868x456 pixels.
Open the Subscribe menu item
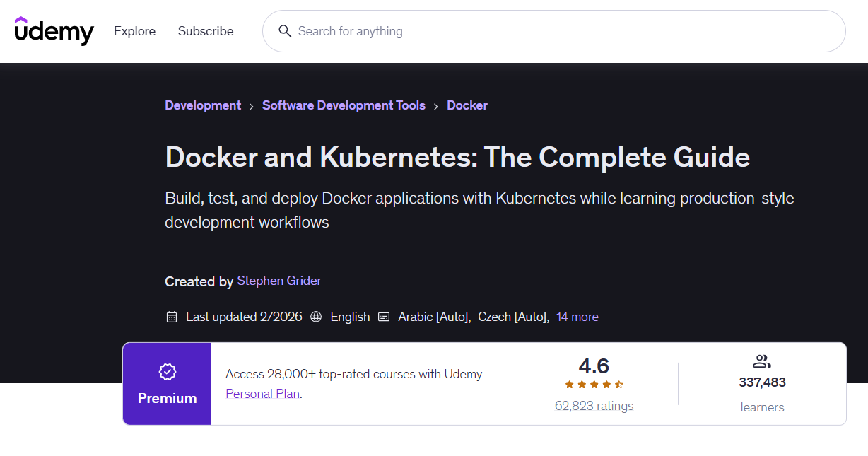[206, 31]
